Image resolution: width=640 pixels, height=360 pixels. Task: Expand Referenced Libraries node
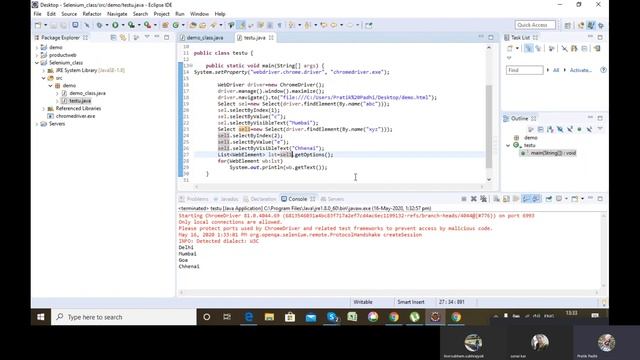[44, 109]
